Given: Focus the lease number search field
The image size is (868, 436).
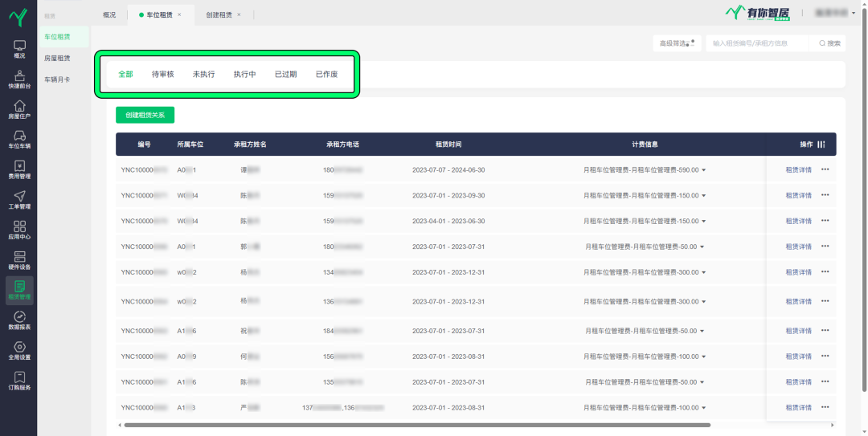Looking at the screenshot, I should pyautogui.click(x=755, y=43).
